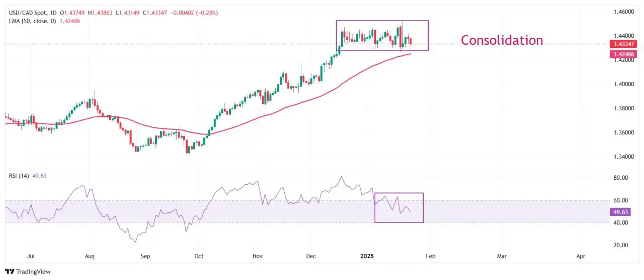Click the 2025 date axis label
Screen dimensions: 644x280
tap(368, 256)
